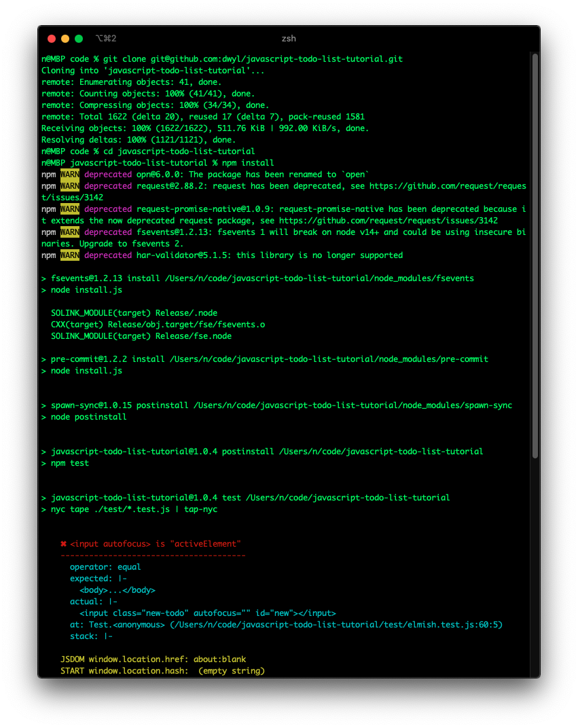This screenshot has width=578, height=728.
Task: Click "SOLINK_MODULE(target) Release/.node" line
Action: [x=134, y=313]
